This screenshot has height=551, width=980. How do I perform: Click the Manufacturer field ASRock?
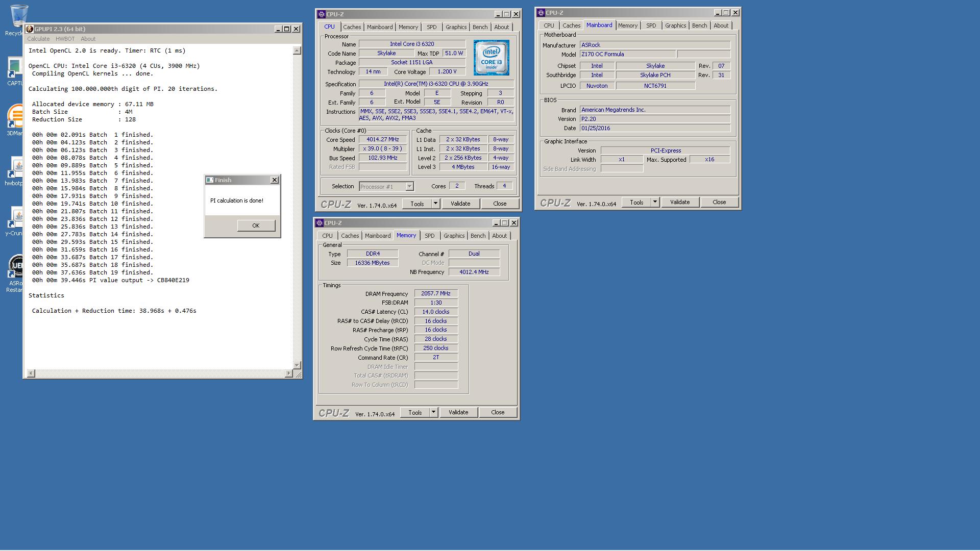655,45
